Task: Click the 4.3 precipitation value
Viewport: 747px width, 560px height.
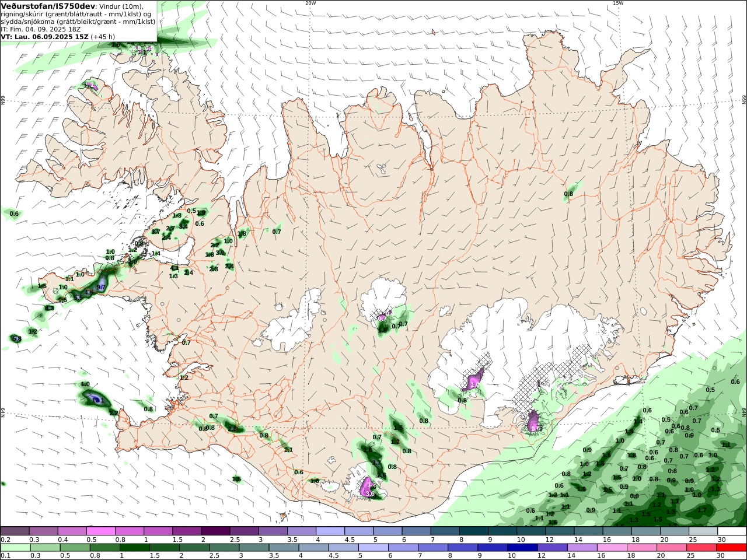Action: [x=49, y=308]
